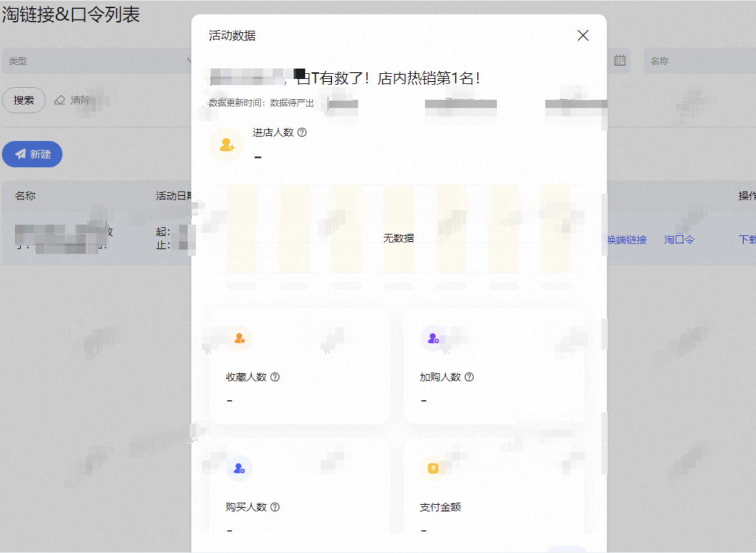
Task: Click the 名称 column header
Action: coord(25,196)
